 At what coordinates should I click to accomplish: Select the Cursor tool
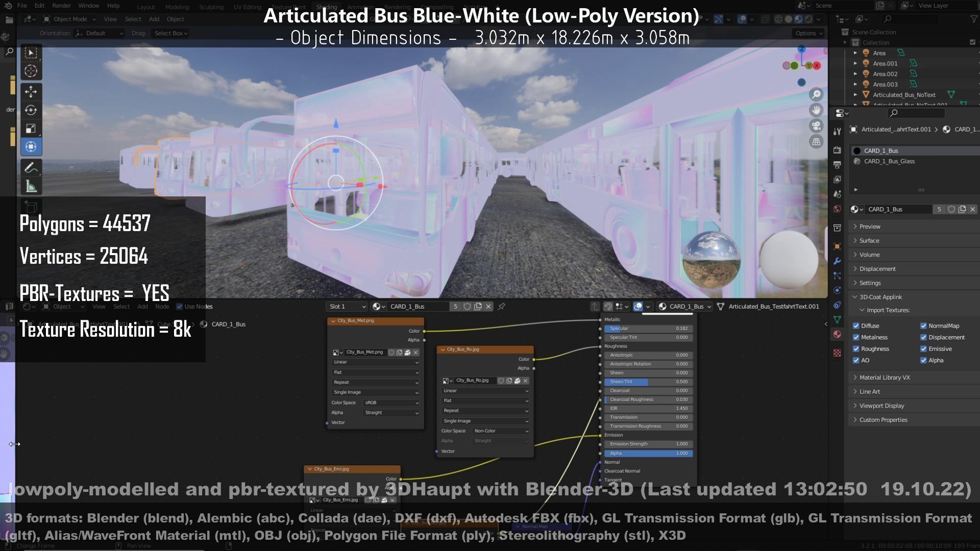[31, 71]
